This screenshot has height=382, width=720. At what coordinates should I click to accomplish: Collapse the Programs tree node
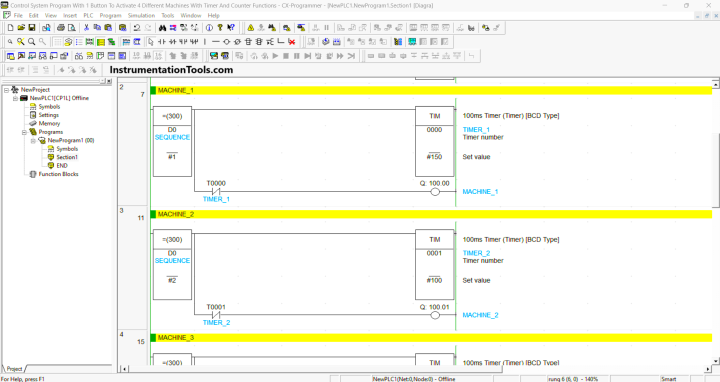(x=24, y=132)
